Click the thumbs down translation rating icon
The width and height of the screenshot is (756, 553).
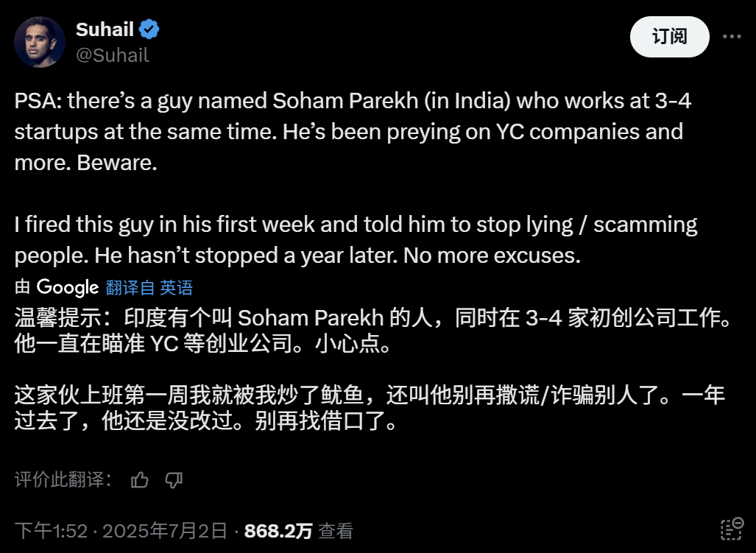click(x=174, y=481)
